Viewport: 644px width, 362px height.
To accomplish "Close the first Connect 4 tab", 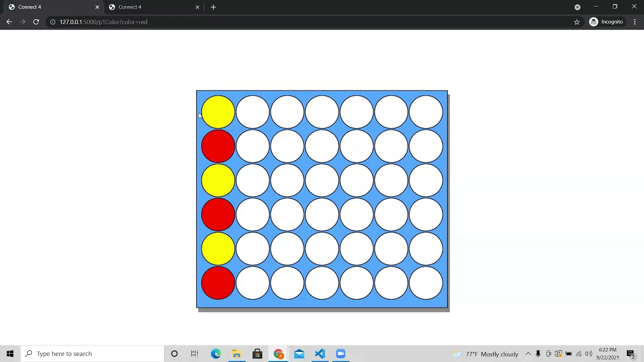I will point(97,7).
